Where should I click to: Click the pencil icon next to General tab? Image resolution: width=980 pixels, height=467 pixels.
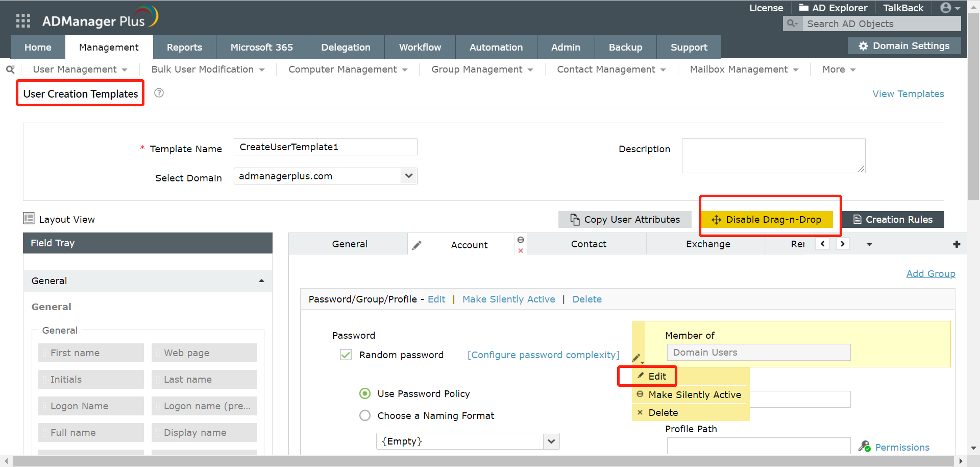(x=416, y=245)
